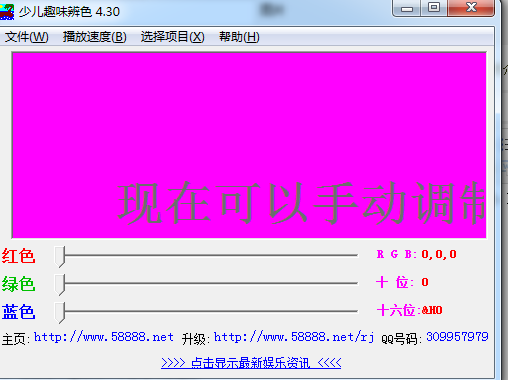Viewport: 508px width, 380px height.
Task: Click the 十位: 0 decimal readout
Action: (402, 282)
